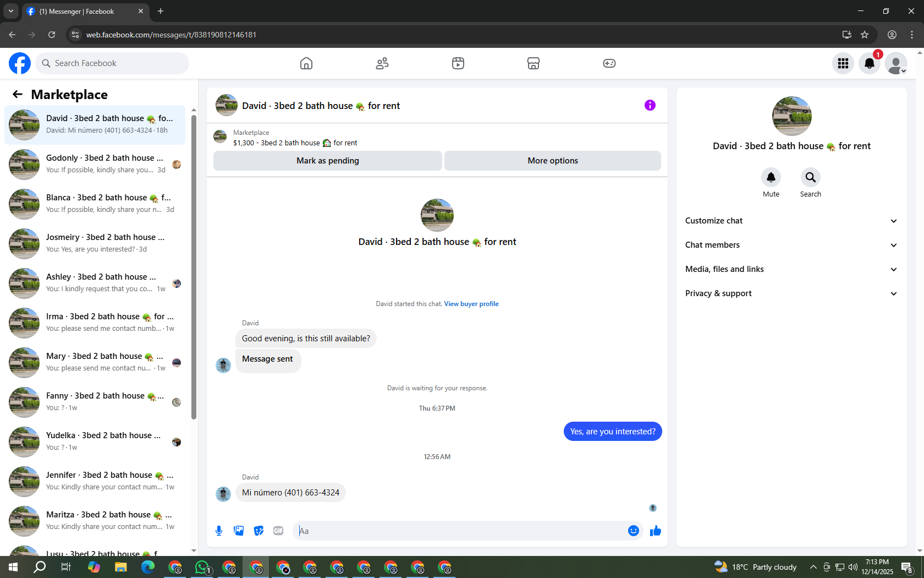Choose a GIF icon

[278, 531]
